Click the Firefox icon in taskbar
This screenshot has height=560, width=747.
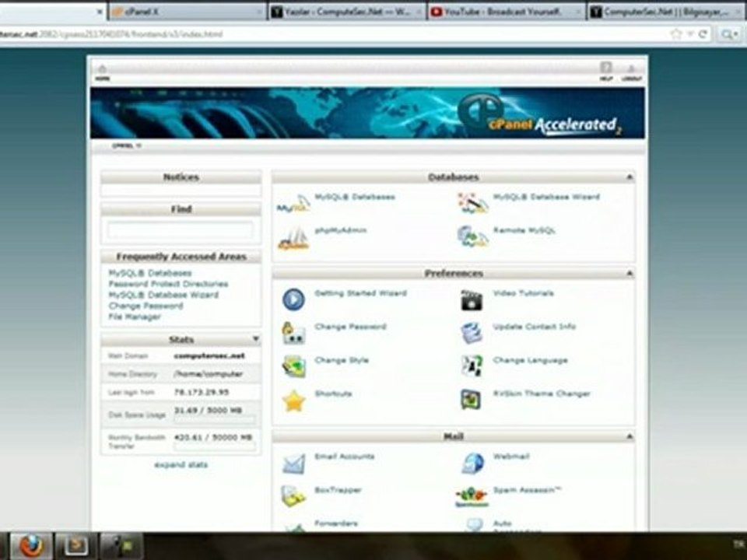coord(30,546)
